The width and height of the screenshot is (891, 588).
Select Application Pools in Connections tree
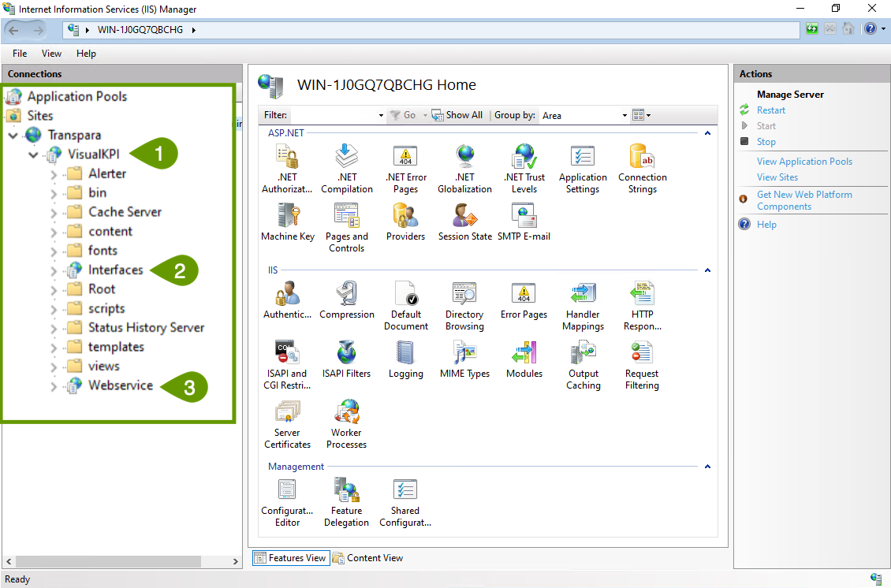(76, 96)
